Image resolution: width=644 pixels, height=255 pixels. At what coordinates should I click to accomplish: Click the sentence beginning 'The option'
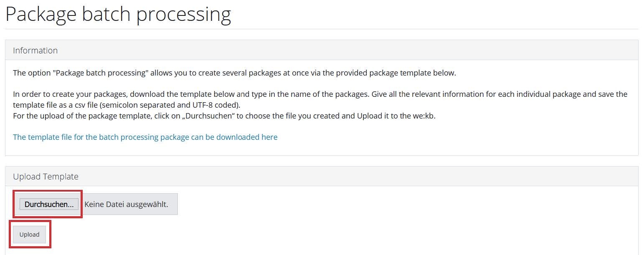point(234,73)
